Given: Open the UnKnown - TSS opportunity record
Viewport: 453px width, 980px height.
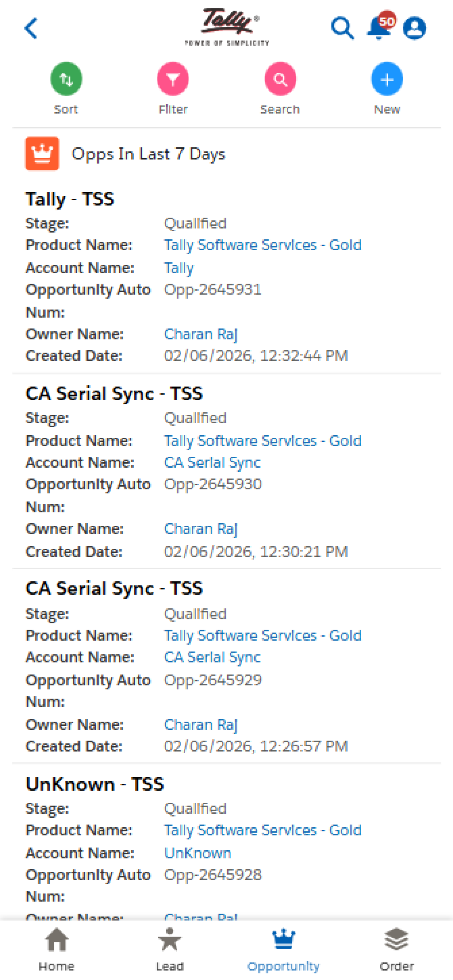Looking at the screenshot, I should click(x=95, y=785).
